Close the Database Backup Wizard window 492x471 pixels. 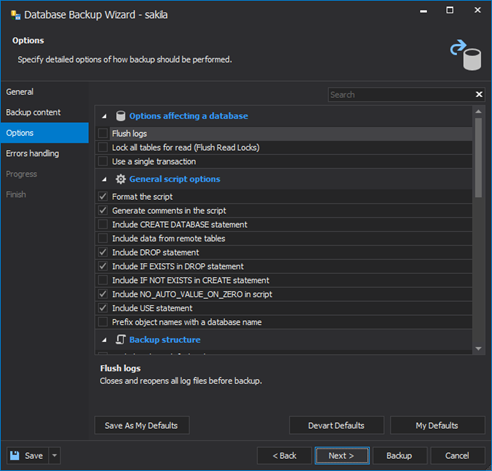pyautogui.click(x=478, y=10)
